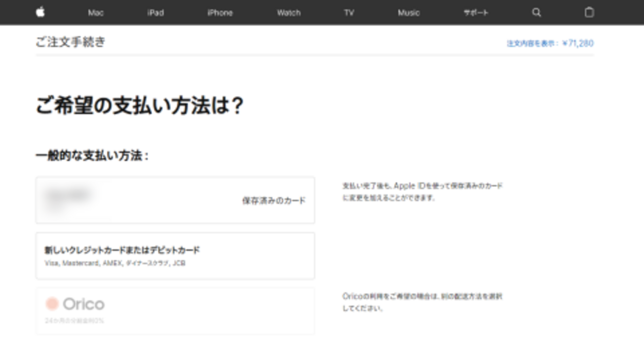
Task: Open the Music navigation item
Action: click(409, 13)
